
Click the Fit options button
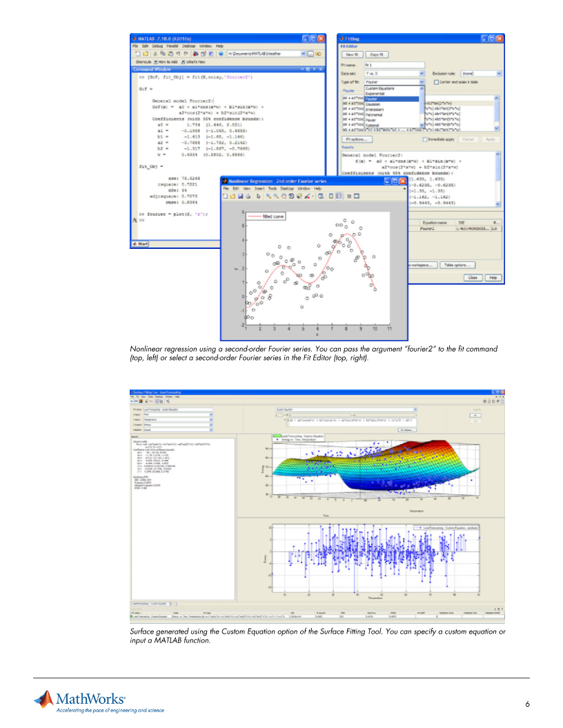click(357, 139)
